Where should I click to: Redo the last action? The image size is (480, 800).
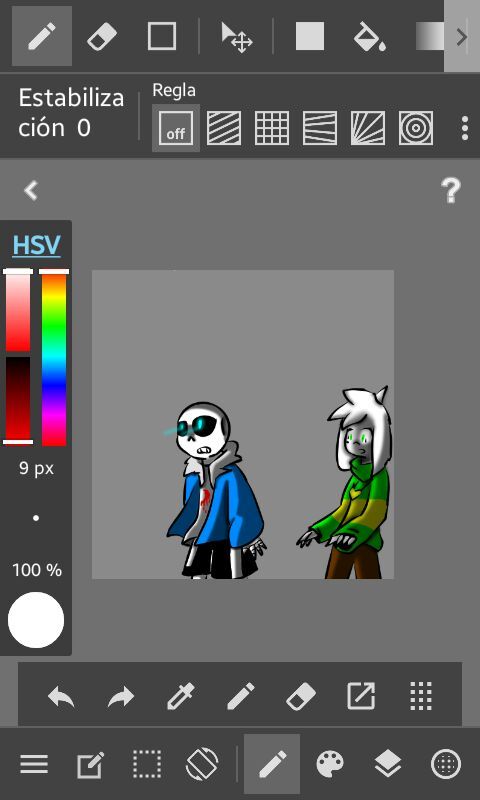(121, 696)
